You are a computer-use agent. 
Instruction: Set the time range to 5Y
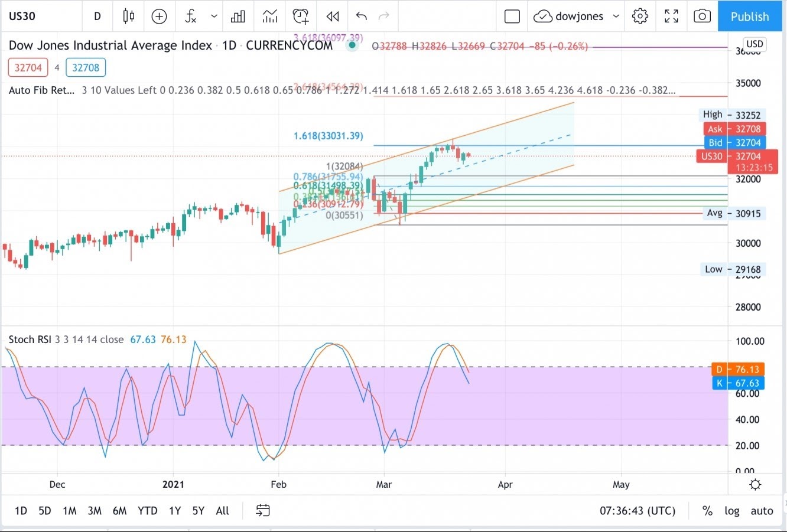(199, 511)
